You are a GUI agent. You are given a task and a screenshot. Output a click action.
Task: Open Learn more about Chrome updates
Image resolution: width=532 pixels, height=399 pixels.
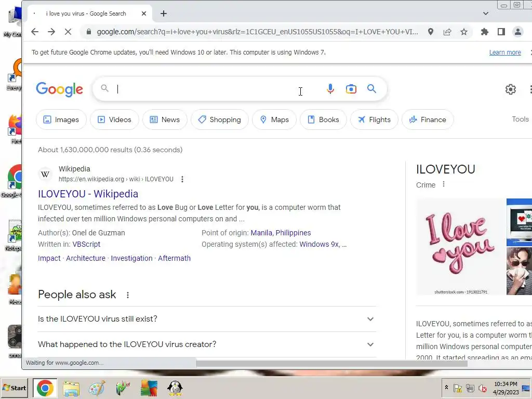click(x=505, y=52)
